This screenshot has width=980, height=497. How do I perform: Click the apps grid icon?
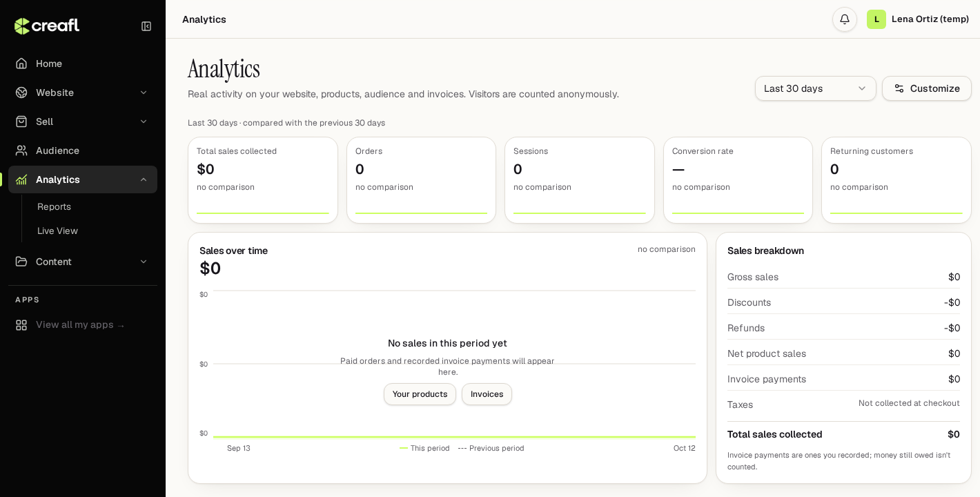[21, 325]
